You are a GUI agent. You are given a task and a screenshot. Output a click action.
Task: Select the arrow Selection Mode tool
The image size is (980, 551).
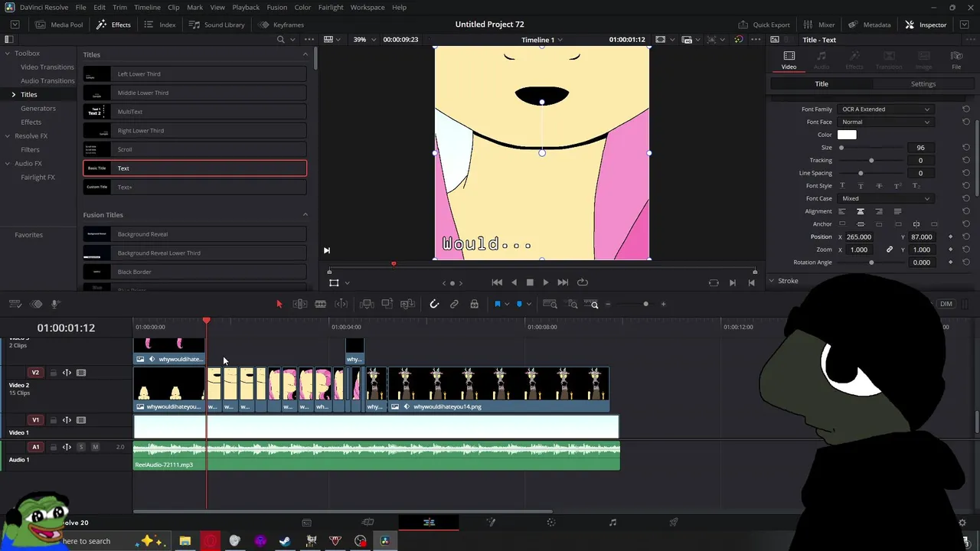(x=279, y=304)
